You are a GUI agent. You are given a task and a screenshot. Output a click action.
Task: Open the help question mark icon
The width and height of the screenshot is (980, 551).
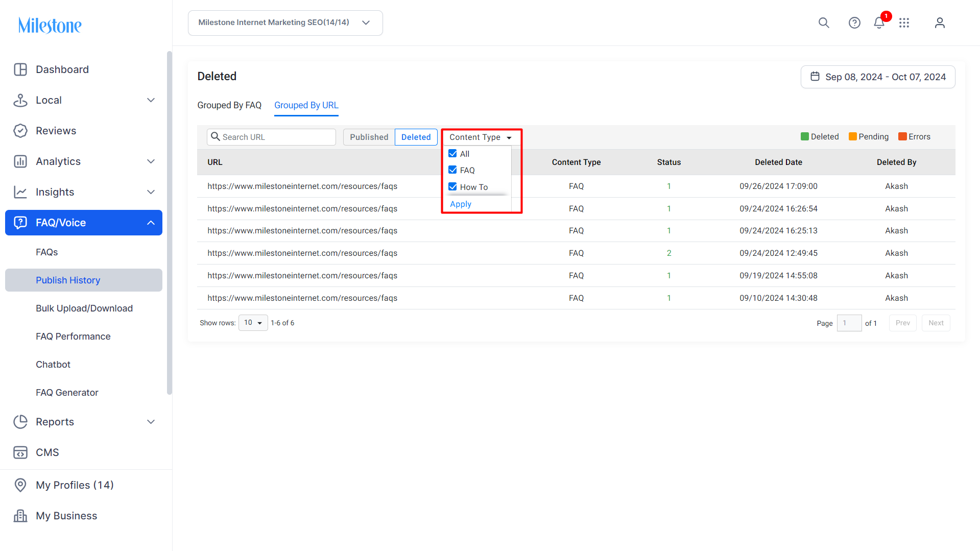click(854, 23)
